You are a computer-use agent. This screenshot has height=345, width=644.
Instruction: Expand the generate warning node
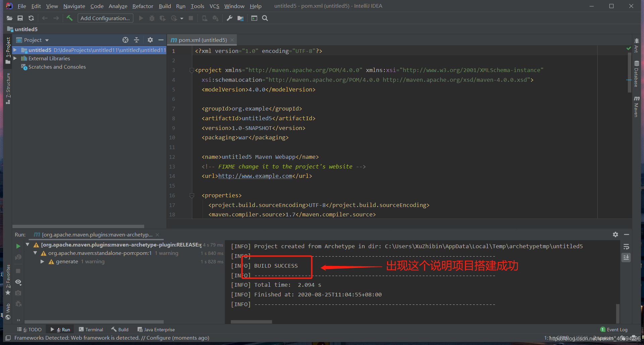coord(42,261)
